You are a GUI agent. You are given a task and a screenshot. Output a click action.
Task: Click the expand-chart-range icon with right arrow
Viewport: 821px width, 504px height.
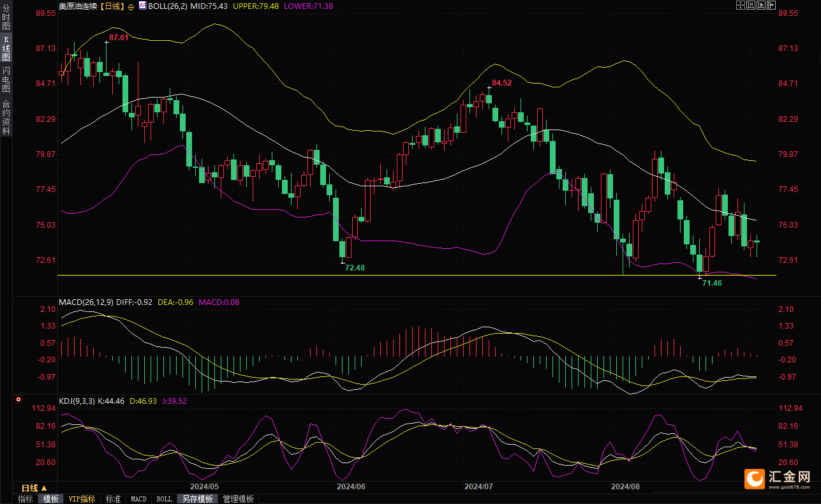(761, 5)
